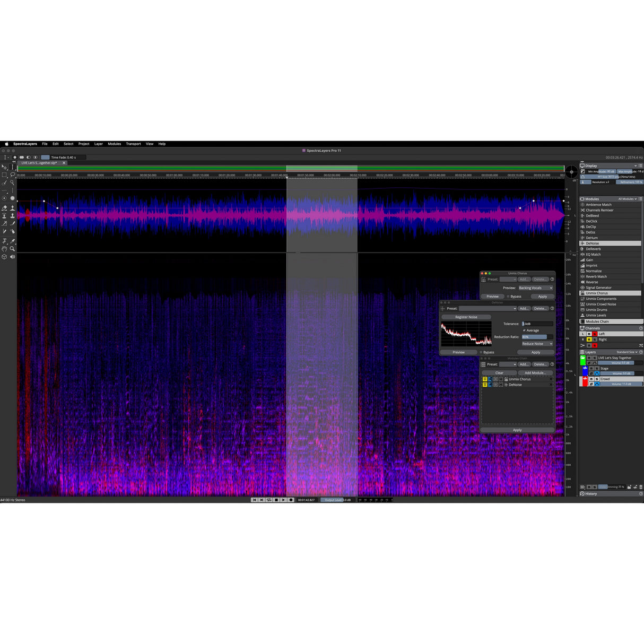Open the All Modules filter dropdown
This screenshot has height=644, width=644.
pos(628,199)
